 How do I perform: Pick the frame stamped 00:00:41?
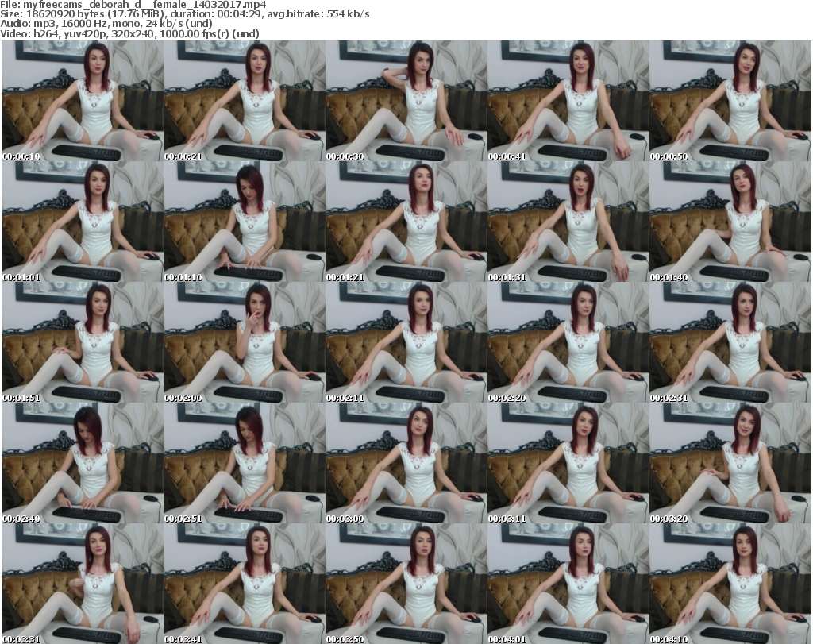pyautogui.click(x=568, y=101)
